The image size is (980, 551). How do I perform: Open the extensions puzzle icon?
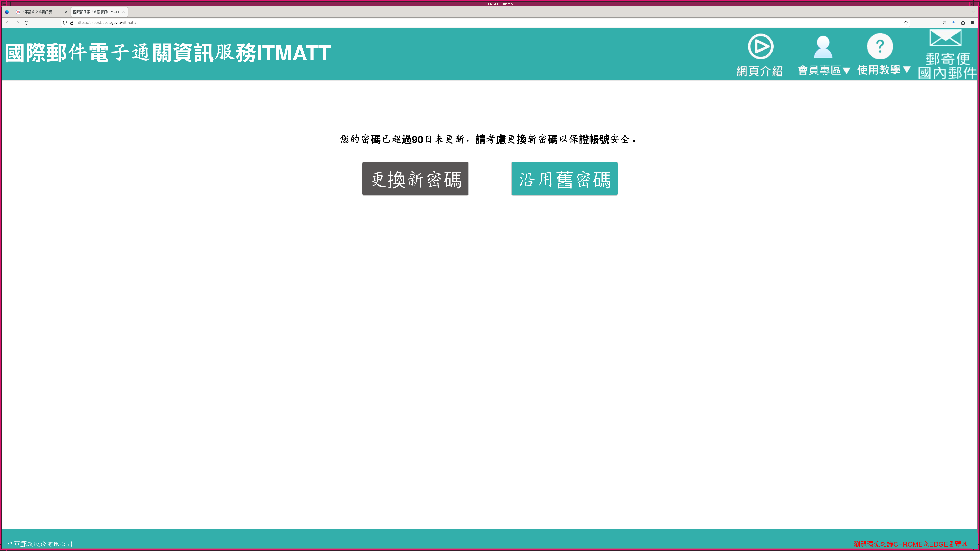(963, 23)
